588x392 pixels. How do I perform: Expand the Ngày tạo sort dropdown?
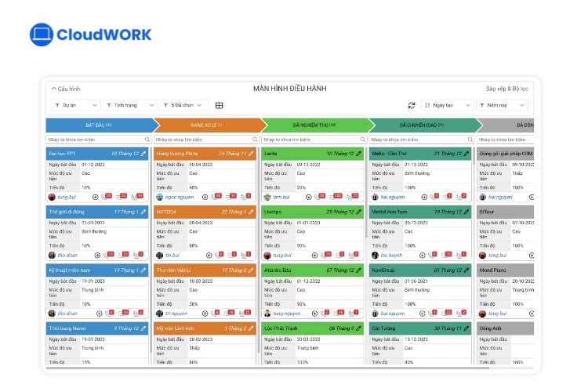tap(448, 105)
